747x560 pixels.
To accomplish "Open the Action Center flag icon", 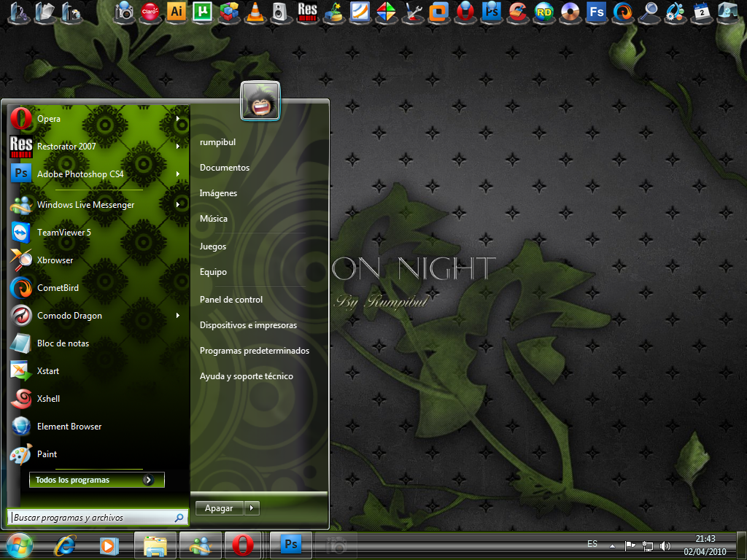I will [x=630, y=545].
